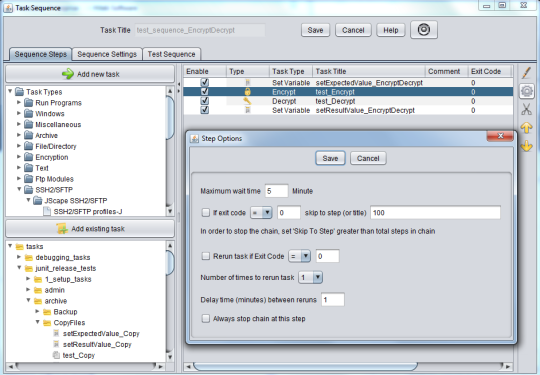Click setResultValue_Copy task icon
Screen dimensions: 540x375
coord(56,344)
